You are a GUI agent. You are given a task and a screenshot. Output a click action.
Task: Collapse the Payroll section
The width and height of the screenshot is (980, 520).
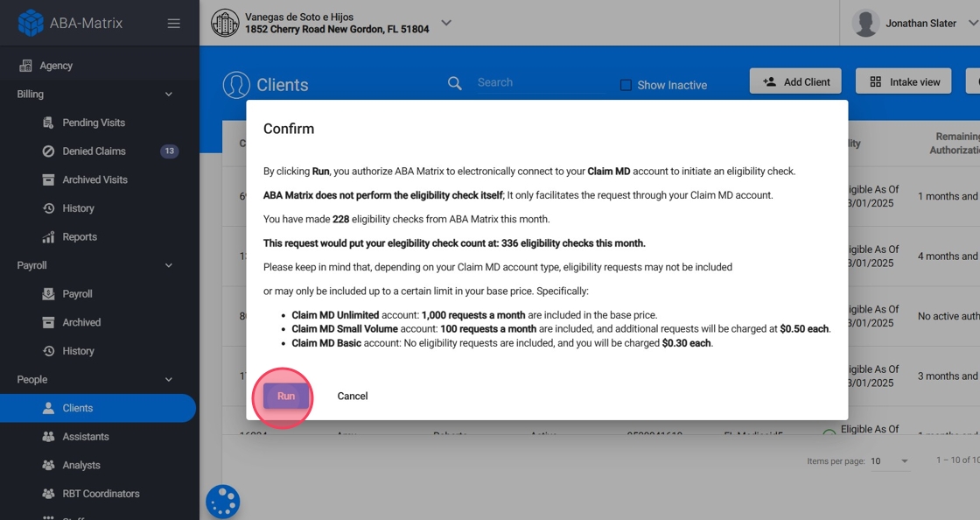pos(168,265)
